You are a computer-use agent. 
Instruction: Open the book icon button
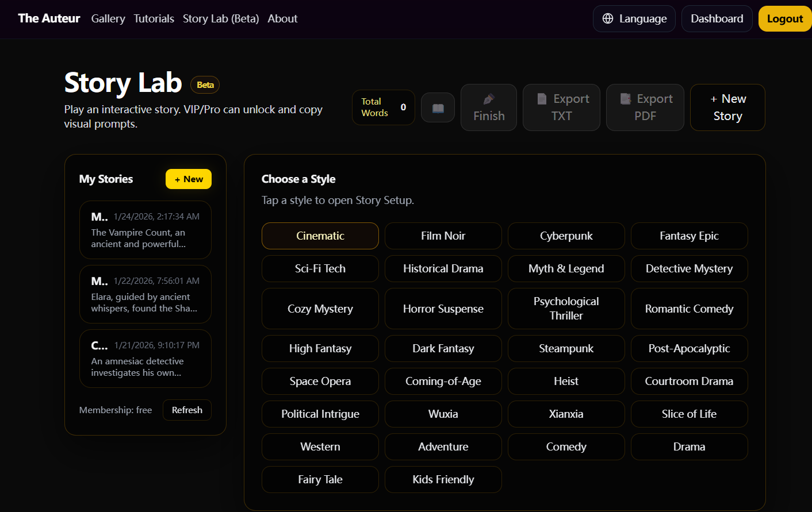pyautogui.click(x=438, y=107)
